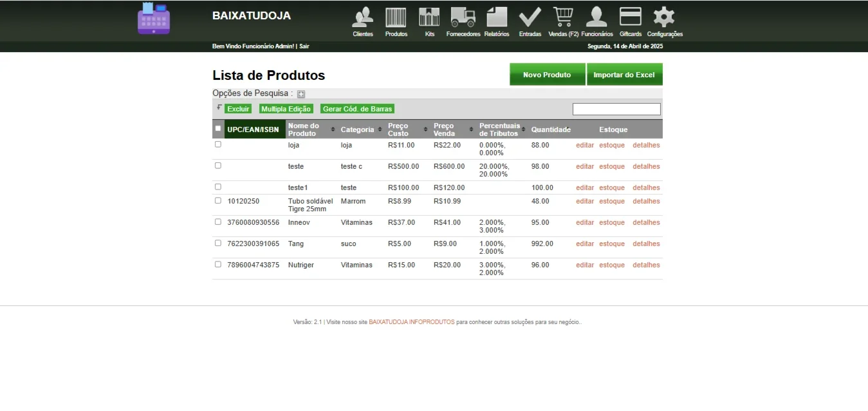
Task: Open Multipla Edição
Action: (x=286, y=109)
